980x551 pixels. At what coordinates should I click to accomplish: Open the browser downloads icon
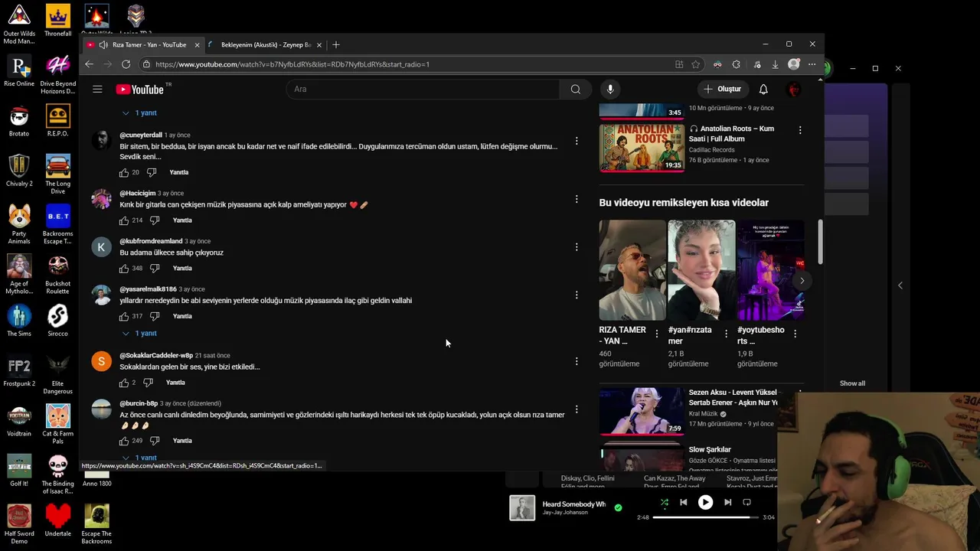pos(775,64)
